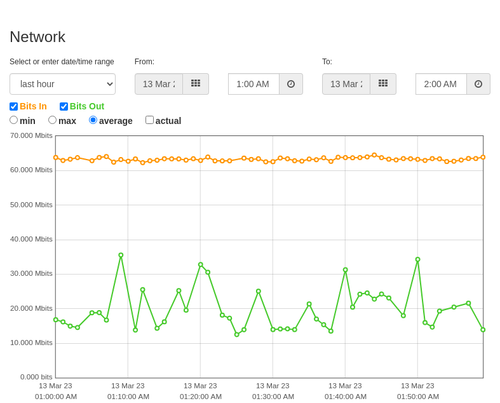Select the min radio button
Viewport: 500px width, 403px height.
(14, 120)
